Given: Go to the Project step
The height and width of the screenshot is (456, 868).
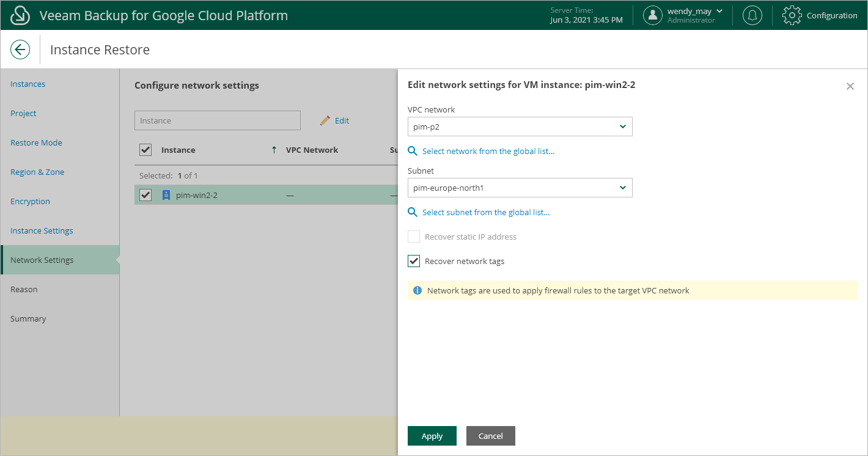Looking at the screenshot, I should [23, 113].
